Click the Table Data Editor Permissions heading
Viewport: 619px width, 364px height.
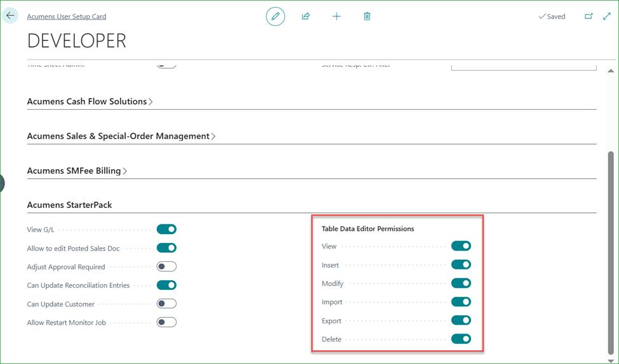368,229
